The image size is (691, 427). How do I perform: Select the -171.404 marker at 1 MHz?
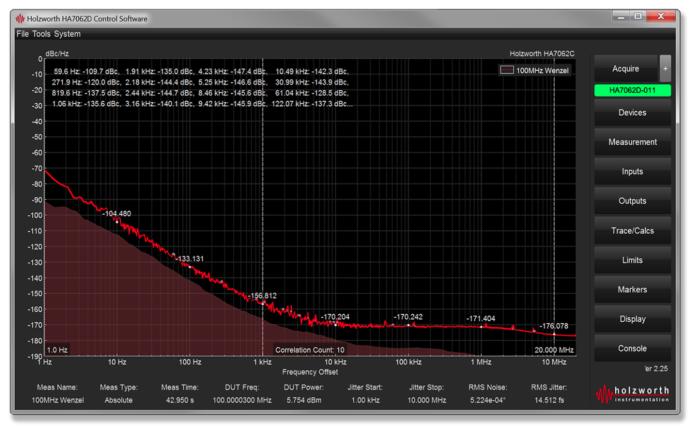(x=481, y=319)
